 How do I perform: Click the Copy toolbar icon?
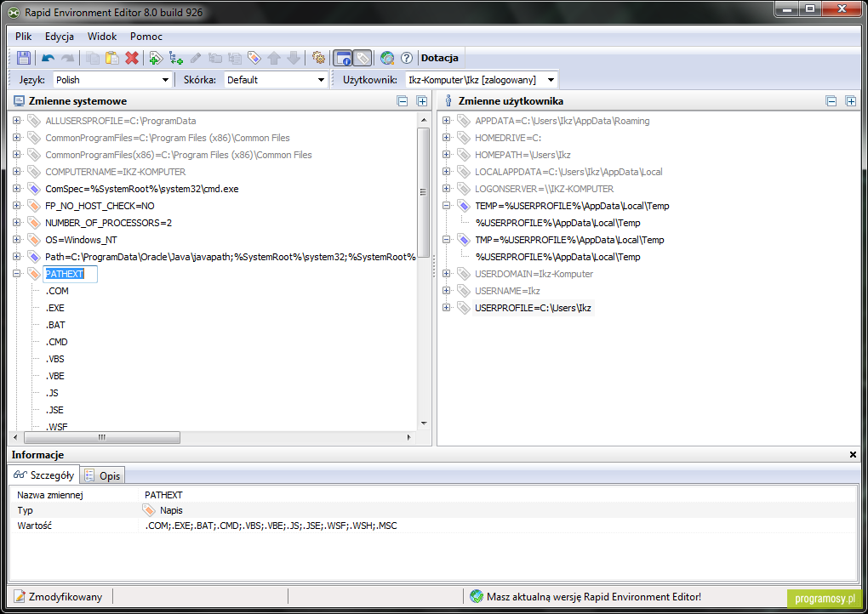pos(93,58)
